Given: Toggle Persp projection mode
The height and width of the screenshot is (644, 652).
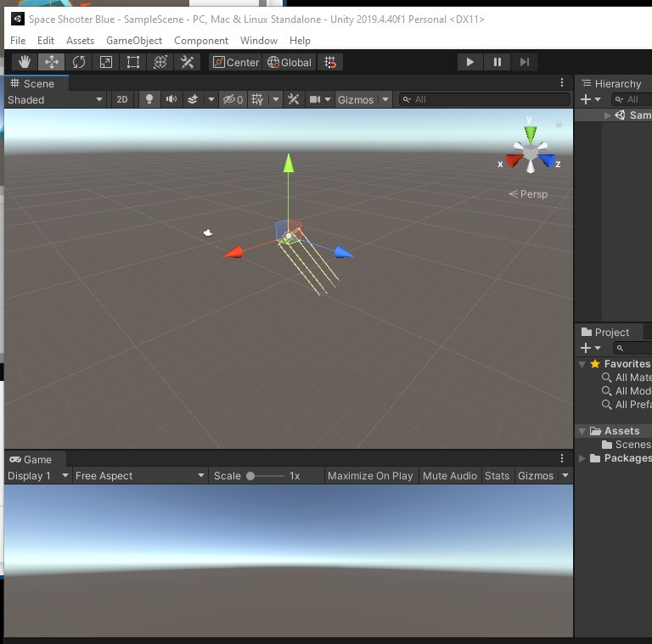Looking at the screenshot, I should pyautogui.click(x=529, y=194).
